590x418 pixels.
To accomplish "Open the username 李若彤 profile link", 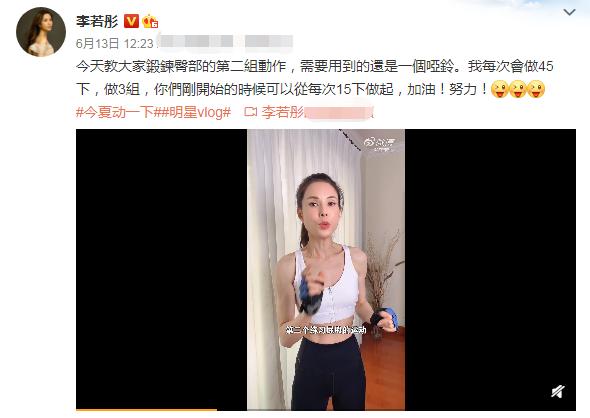I will click(x=97, y=21).
